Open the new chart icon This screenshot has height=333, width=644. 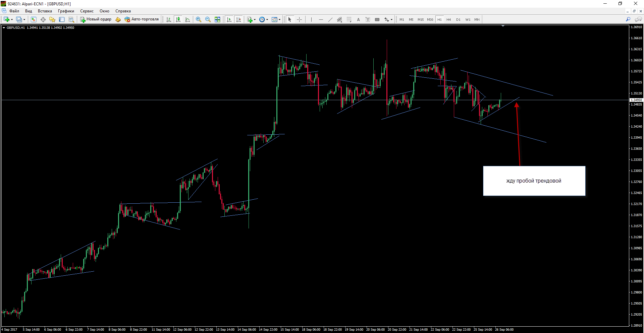(6, 19)
